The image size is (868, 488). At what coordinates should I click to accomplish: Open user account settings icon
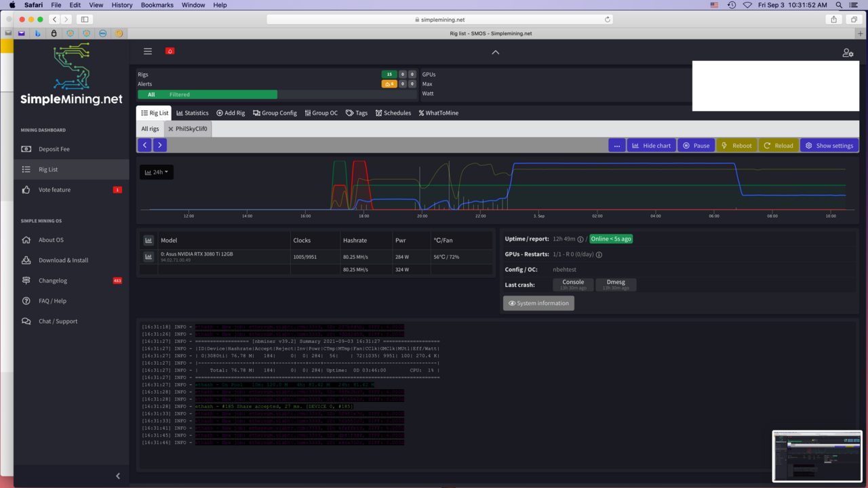coord(848,52)
